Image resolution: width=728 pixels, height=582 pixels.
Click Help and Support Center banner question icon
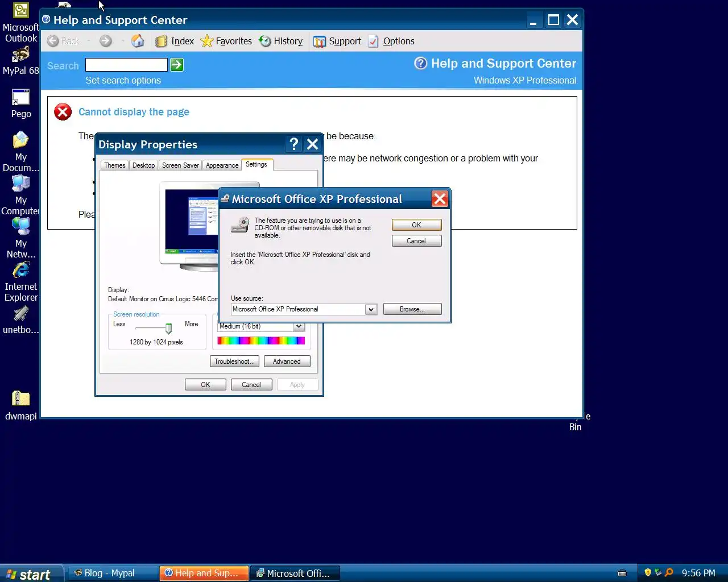[x=420, y=63]
